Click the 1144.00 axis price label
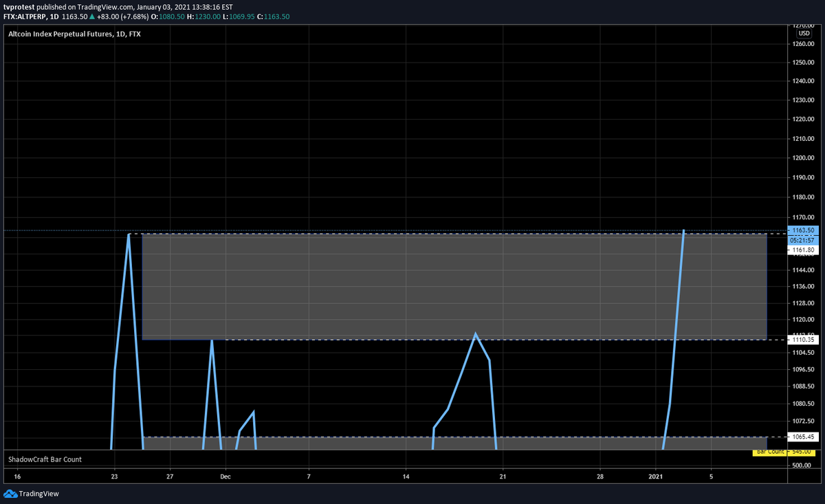This screenshot has height=504, width=825. [x=802, y=269]
